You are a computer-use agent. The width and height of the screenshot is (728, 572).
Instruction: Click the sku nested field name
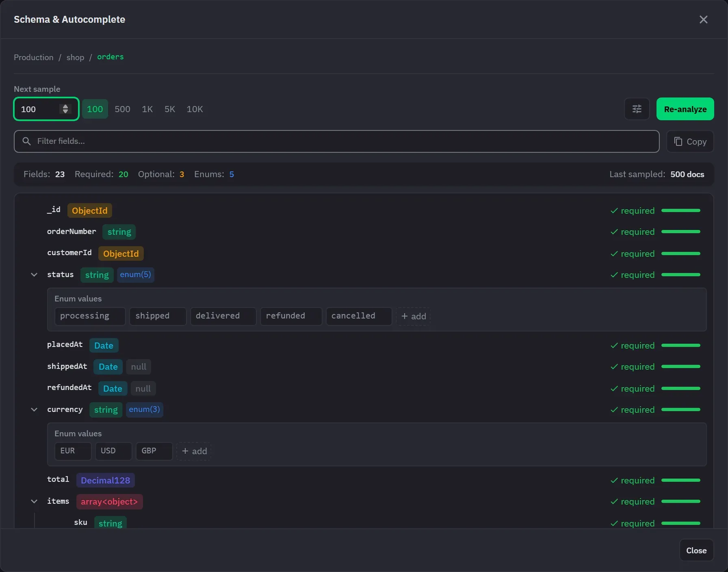[x=80, y=522]
